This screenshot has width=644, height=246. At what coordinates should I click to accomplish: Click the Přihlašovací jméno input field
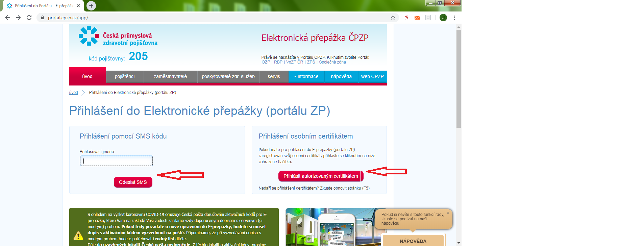[x=116, y=161]
